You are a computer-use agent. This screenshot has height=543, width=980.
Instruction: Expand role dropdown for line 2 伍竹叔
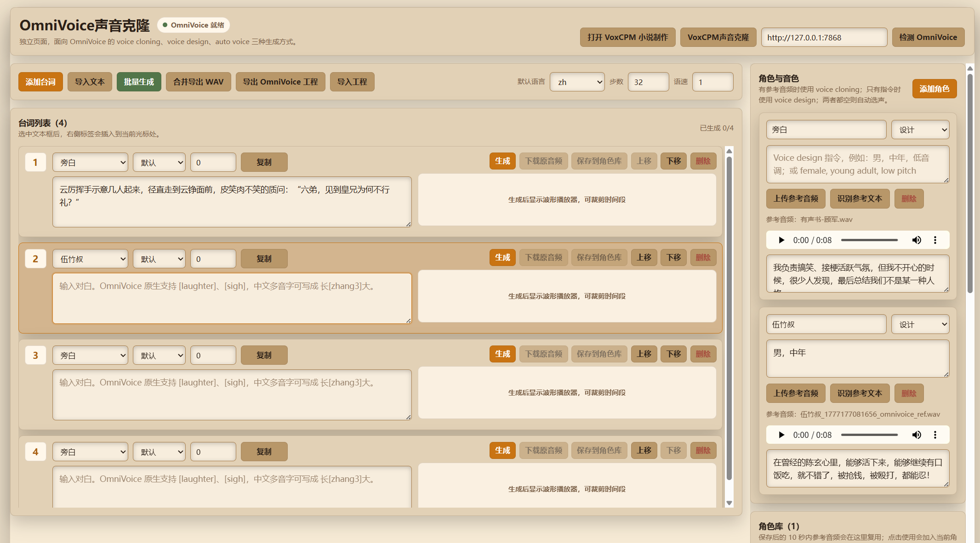click(x=90, y=259)
